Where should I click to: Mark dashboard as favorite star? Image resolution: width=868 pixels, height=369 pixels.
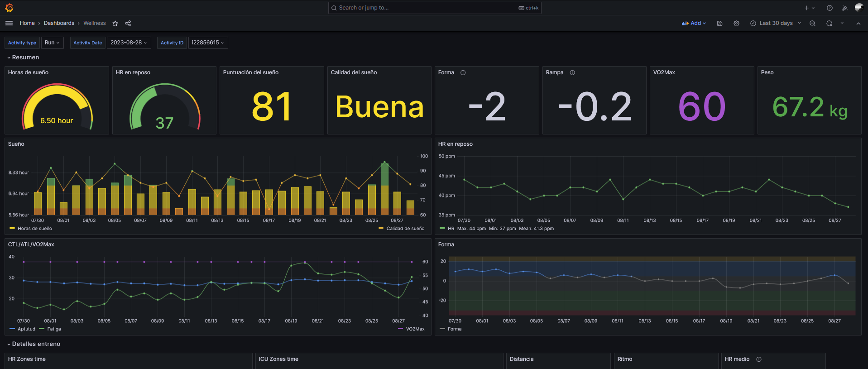115,23
